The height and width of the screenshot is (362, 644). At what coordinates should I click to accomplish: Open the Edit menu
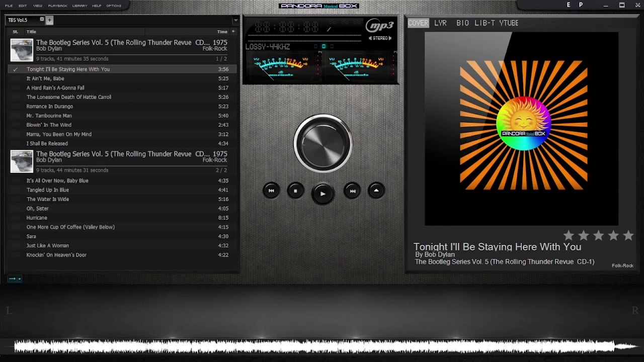(x=23, y=6)
